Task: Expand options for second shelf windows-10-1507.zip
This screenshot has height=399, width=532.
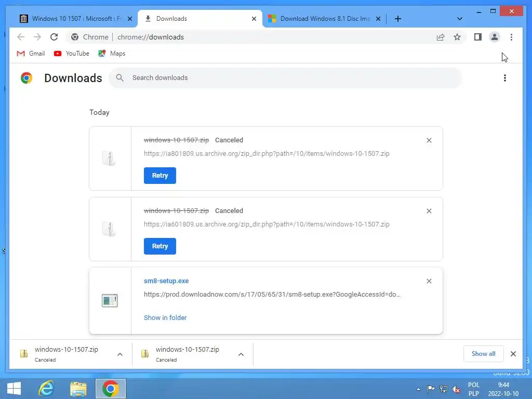Action: [x=241, y=354]
